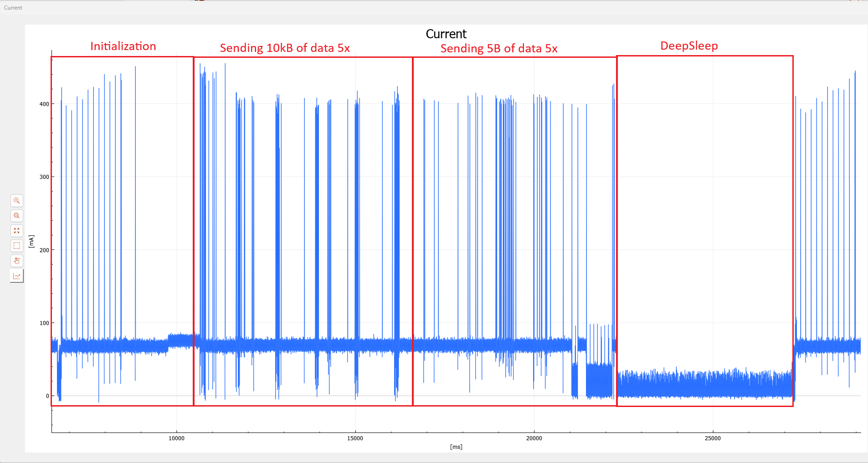Click the 'Sending 10kB of data 5x' label
The image size is (868, 463).
click(285, 48)
